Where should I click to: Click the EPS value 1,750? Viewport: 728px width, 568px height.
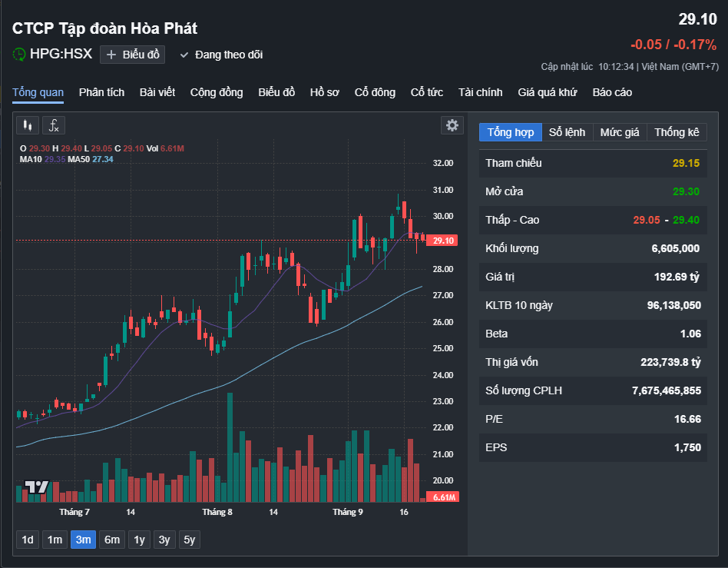[687, 447]
